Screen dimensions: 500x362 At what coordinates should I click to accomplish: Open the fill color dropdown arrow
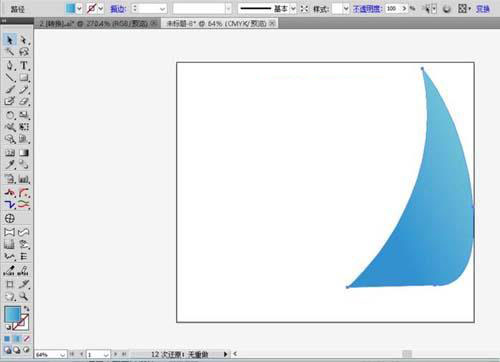tap(79, 9)
